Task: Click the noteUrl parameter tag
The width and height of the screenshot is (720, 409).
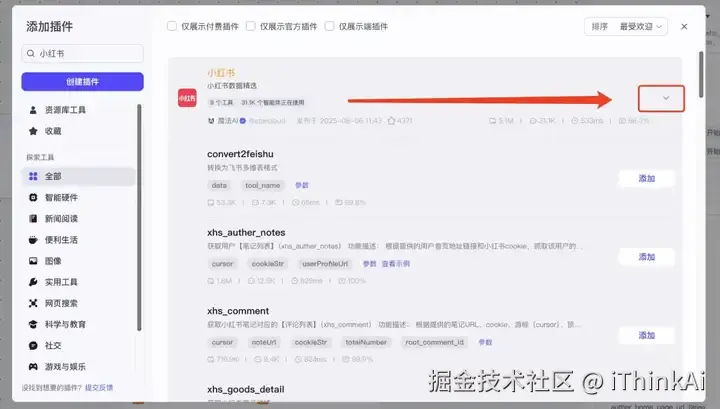Action: tap(264, 342)
